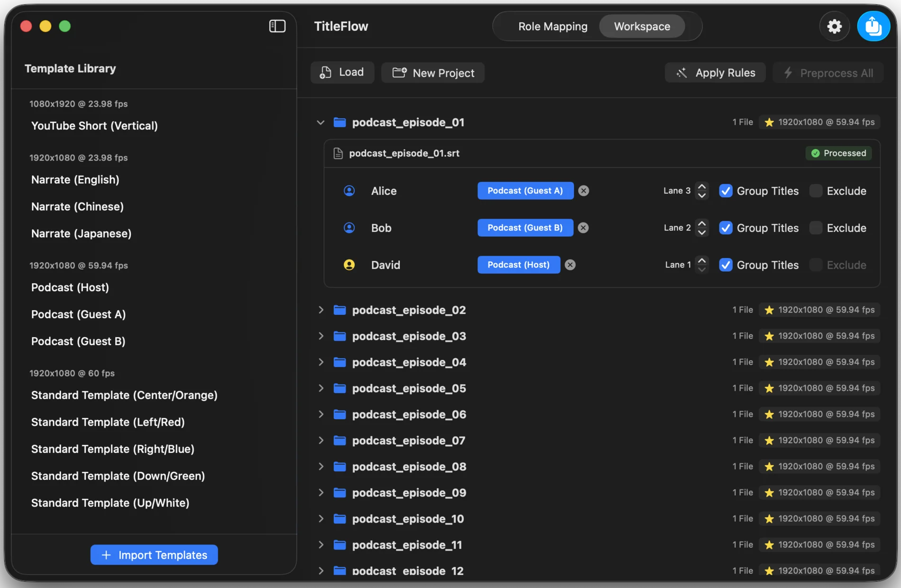Remove Podcast (Guest B) tag from Bob
The image size is (901, 588).
(x=583, y=228)
